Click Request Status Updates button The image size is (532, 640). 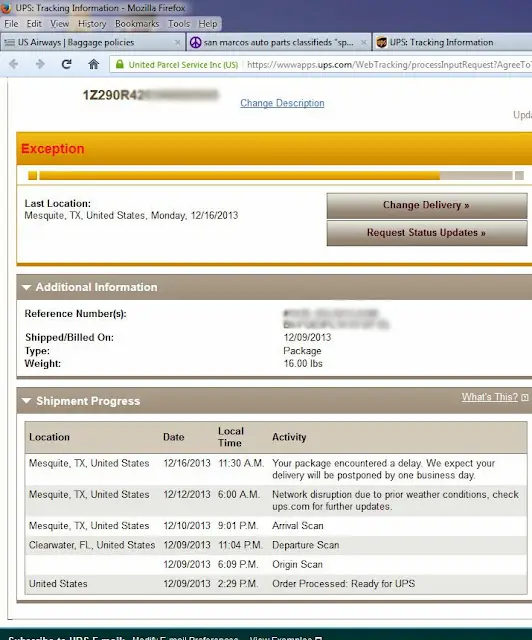point(427,233)
